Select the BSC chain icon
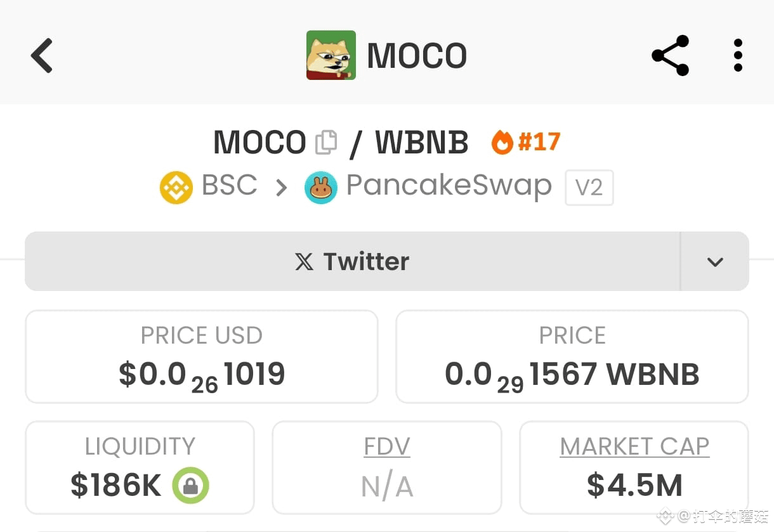This screenshot has height=532, width=774. pyautogui.click(x=176, y=187)
